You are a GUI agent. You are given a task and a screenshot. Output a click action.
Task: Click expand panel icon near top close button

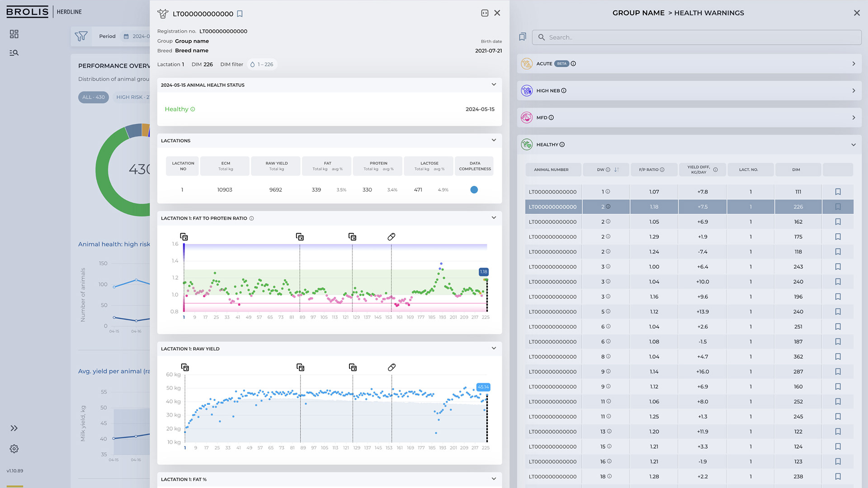tap(485, 13)
